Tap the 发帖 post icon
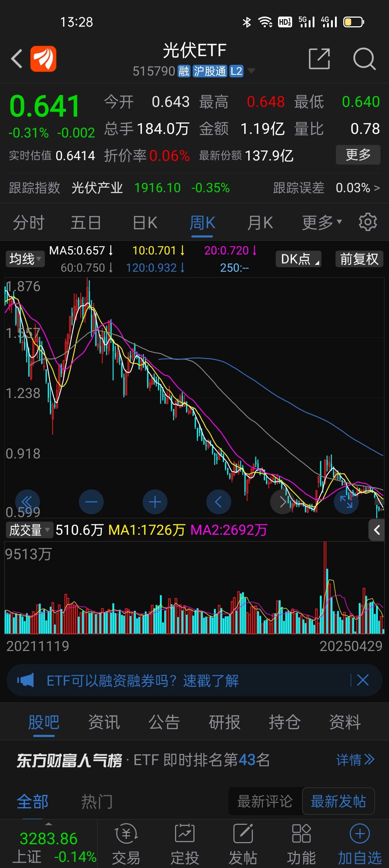 coord(243,844)
